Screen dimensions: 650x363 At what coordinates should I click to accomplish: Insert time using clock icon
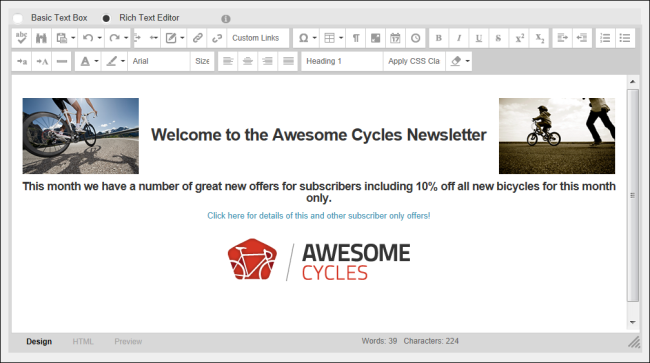(x=415, y=38)
